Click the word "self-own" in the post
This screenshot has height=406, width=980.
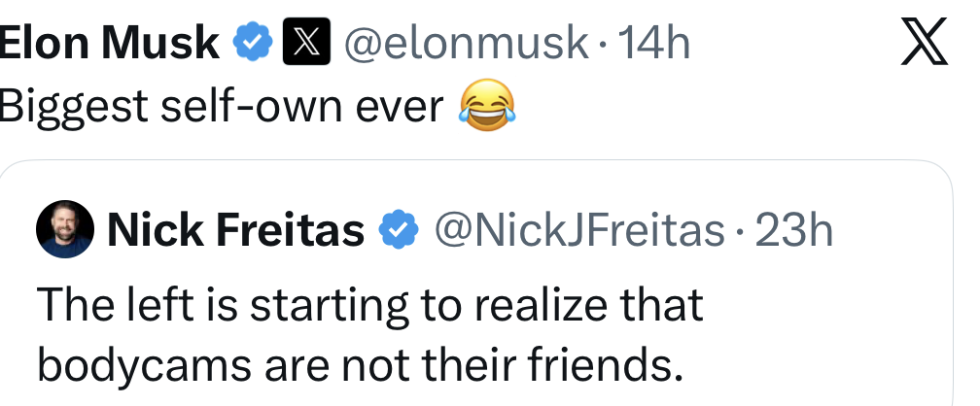[229, 107]
